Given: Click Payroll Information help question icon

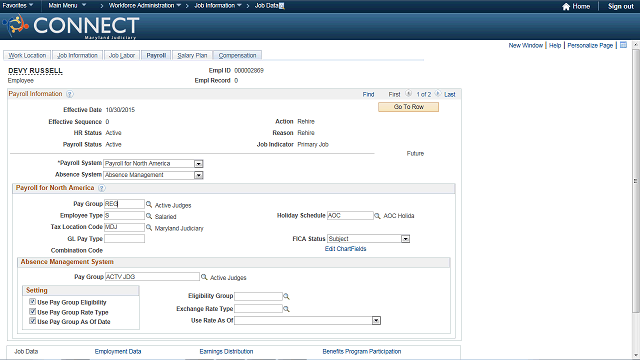Looking at the screenshot, I should [x=70, y=94].
